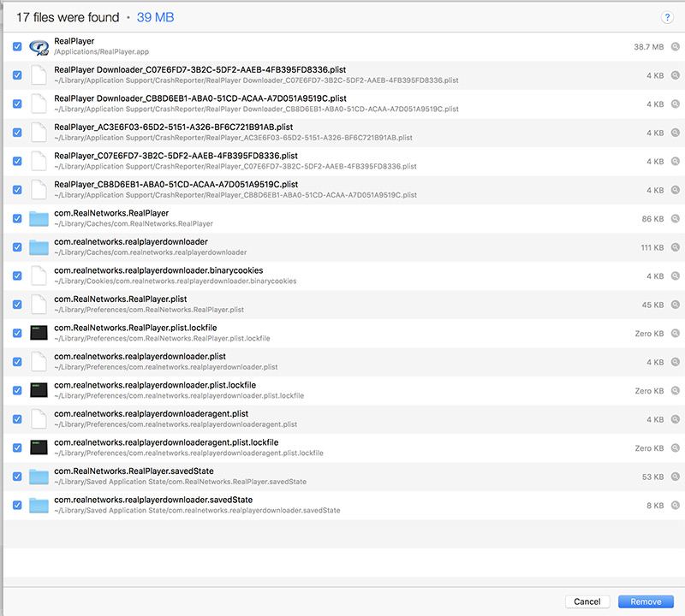Click magnifier icon for realplayerdownloaderagent.plist.lockfile row

tap(676, 448)
